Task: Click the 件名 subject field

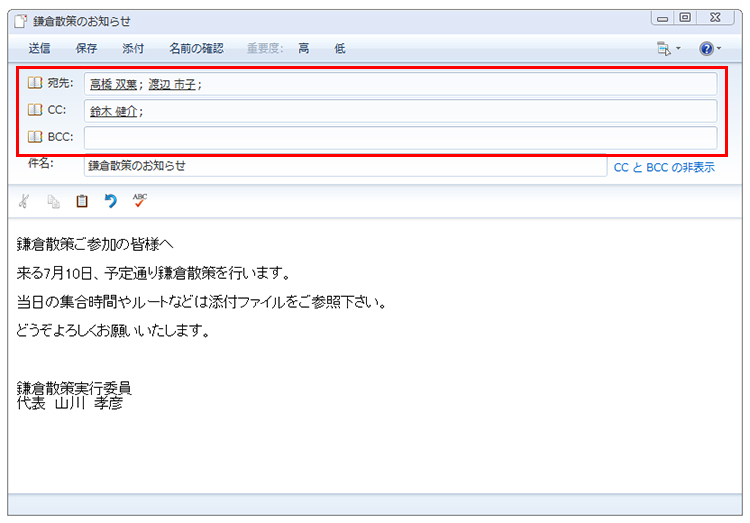Action: (x=345, y=166)
